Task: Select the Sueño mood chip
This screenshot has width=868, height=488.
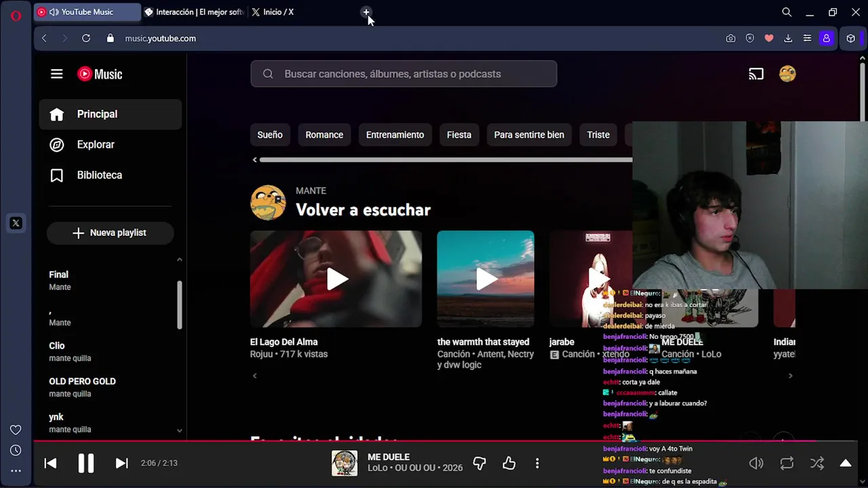Action: (x=270, y=135)
